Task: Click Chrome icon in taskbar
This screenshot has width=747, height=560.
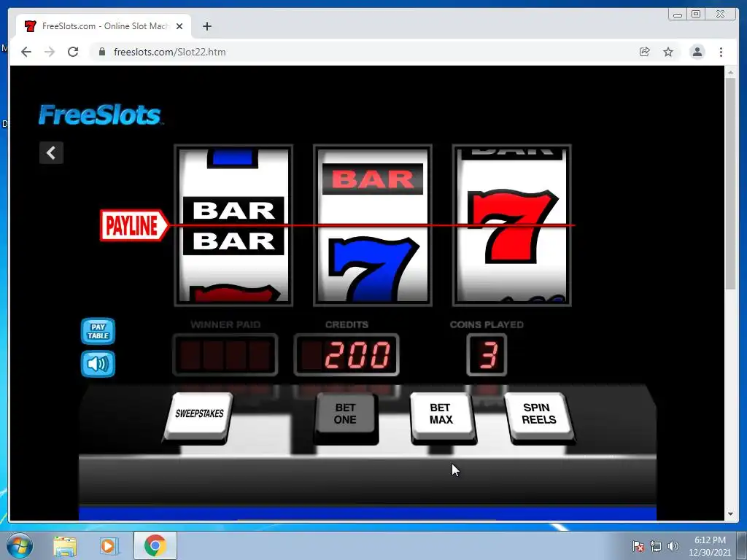Action: coord(155,545)
